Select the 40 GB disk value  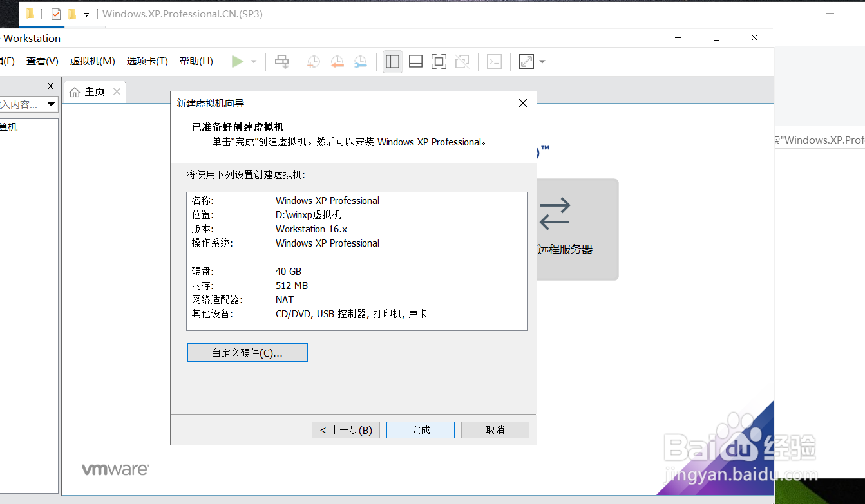pos(289,272)
